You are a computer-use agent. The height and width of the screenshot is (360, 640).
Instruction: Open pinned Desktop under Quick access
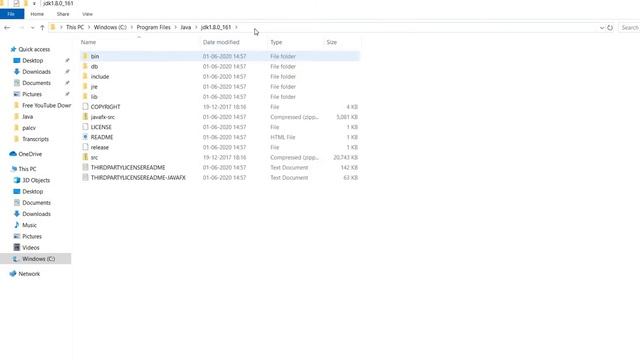pos(33,60)
